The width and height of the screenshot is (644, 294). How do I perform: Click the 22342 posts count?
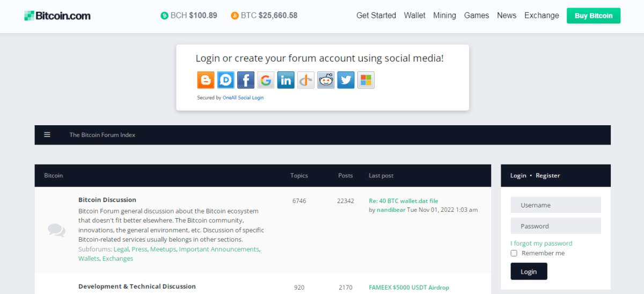point(346,200)
